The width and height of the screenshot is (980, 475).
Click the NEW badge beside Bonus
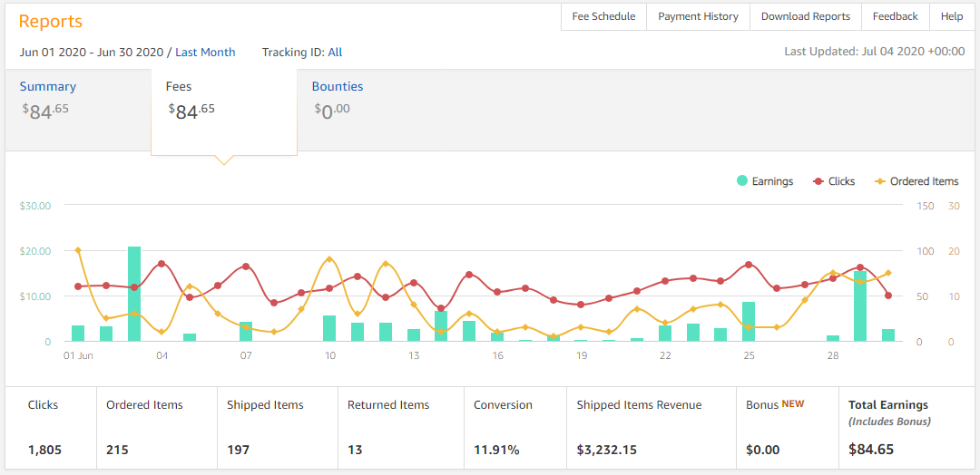[x=792, y=403]
